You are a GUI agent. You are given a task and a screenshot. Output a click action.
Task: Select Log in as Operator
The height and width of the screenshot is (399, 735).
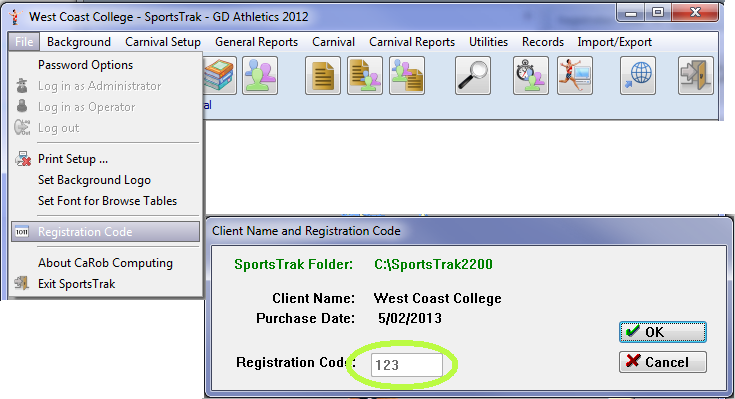pyautogui.click(x=105, y=107)
